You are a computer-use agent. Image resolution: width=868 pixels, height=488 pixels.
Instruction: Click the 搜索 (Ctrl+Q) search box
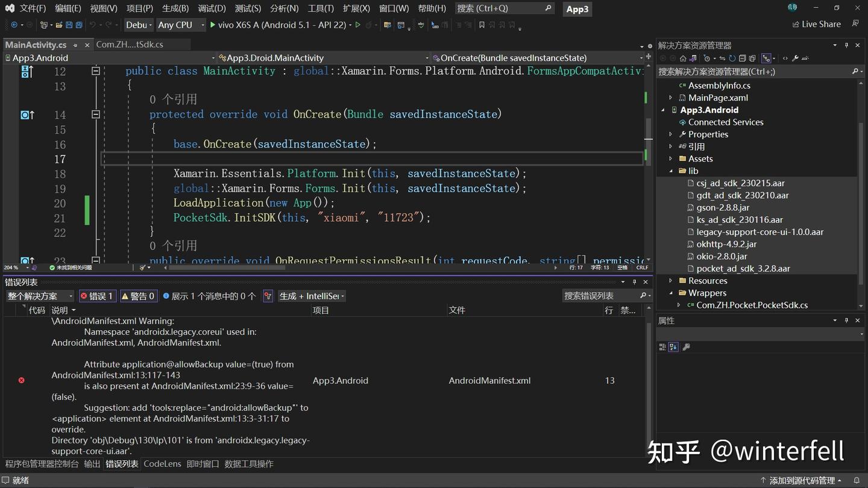pyautogui.click(x=504, y=8)
